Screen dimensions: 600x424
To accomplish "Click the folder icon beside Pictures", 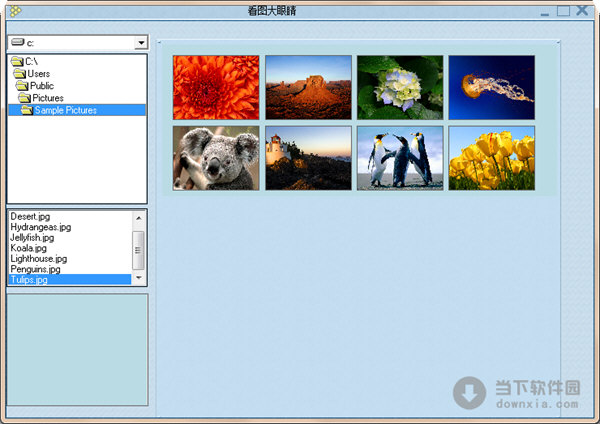I will 24,98.
